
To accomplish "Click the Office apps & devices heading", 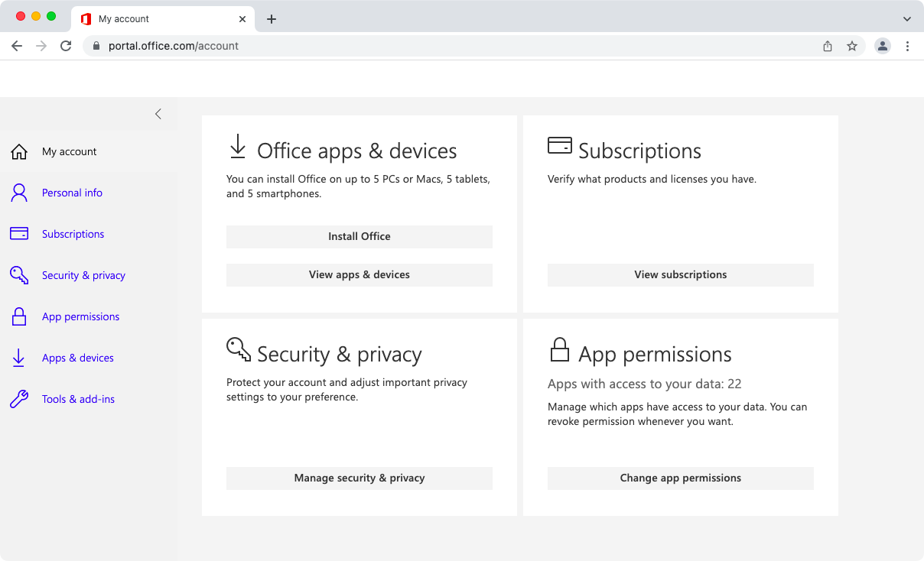I will click(357, 151).
